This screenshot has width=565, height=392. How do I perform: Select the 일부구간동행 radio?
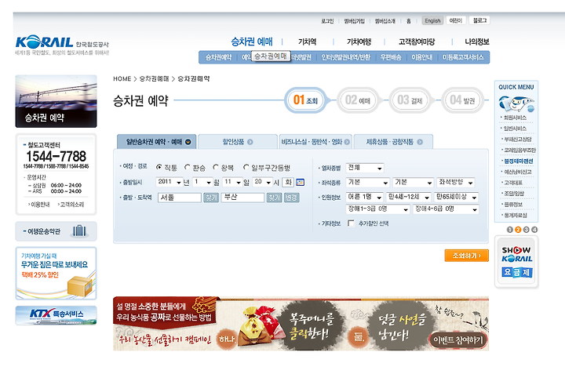[246, 167]
